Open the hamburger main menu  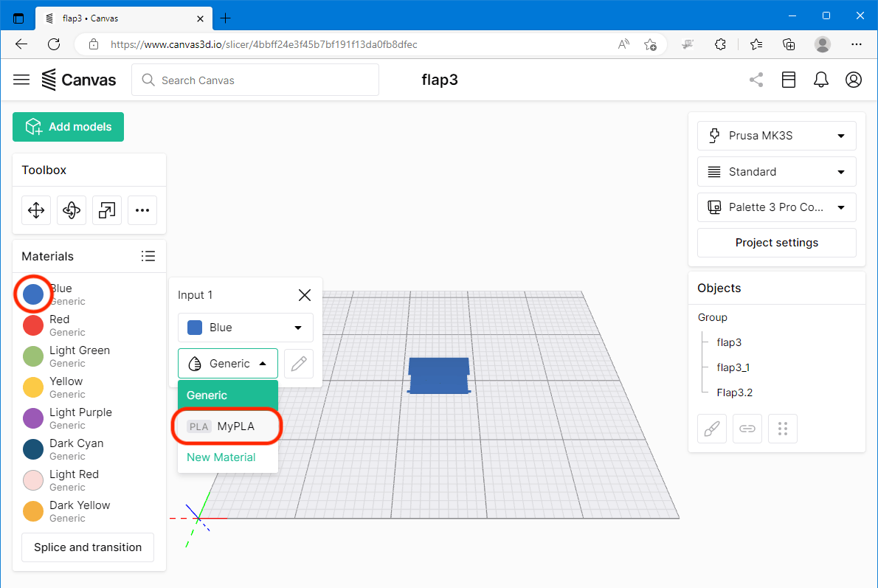click(21, 80)
